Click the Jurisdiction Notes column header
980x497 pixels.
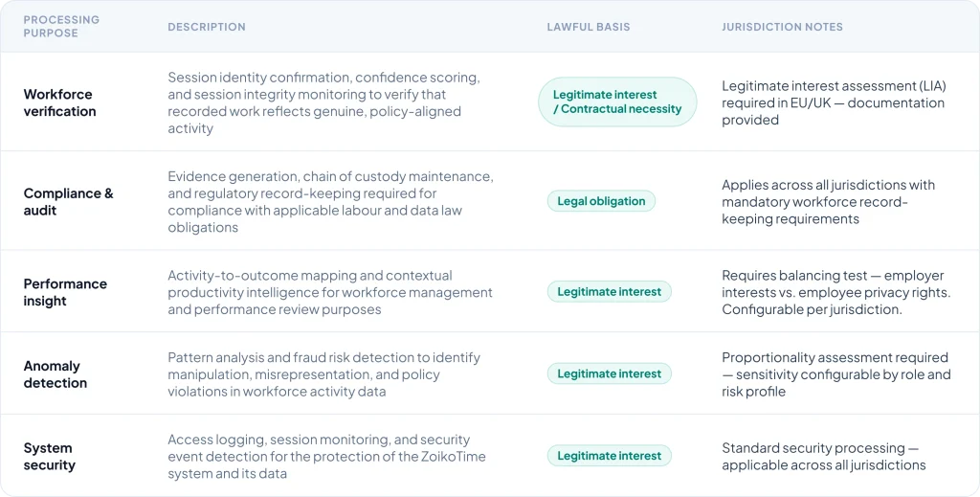point(782,27)
